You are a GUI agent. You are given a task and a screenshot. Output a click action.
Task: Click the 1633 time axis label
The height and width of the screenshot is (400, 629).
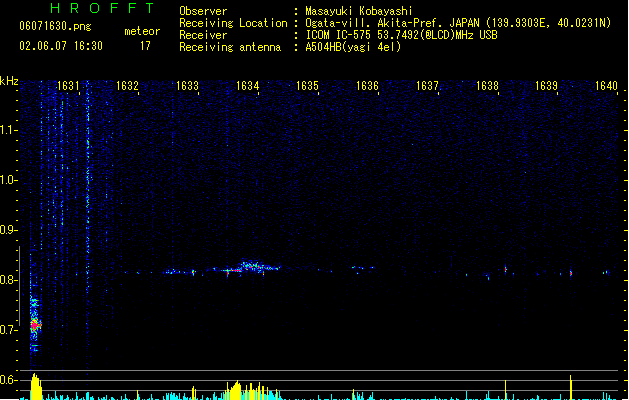[187, 86]
